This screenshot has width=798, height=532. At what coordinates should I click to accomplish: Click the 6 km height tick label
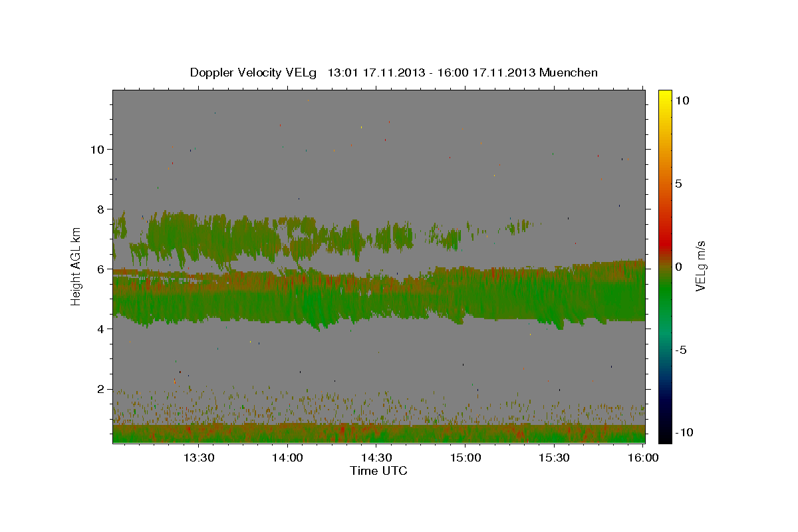click(x=100, y=269)
